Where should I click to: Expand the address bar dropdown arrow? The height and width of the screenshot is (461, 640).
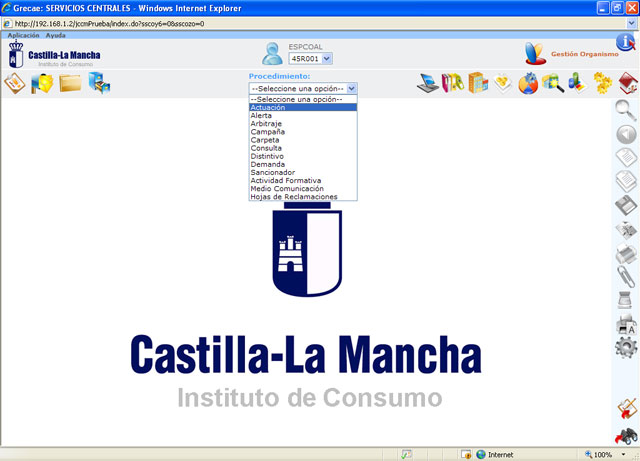(x=631, y=24)
